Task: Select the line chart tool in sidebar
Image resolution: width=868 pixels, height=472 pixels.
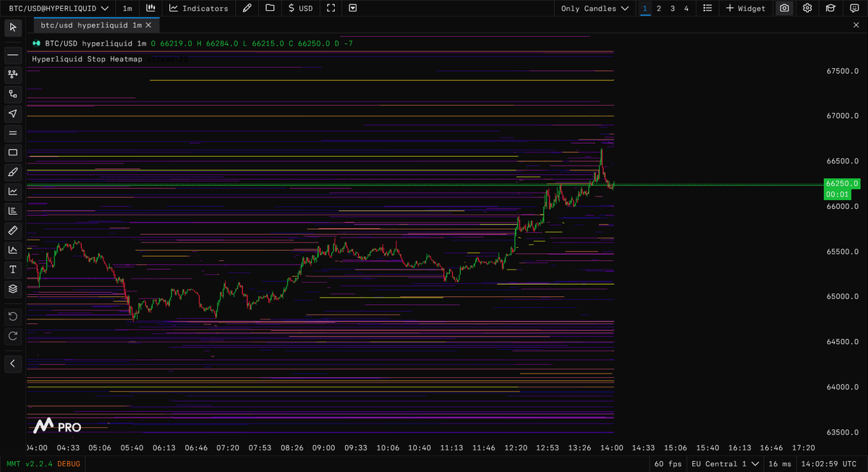Action: point(12,192)
